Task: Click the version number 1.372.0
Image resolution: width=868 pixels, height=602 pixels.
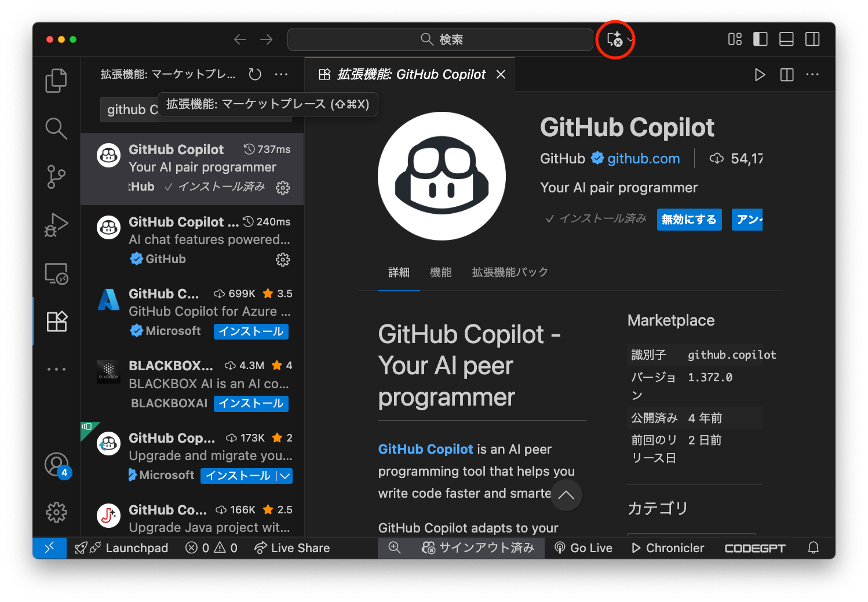Action: pyautogui.click(x=710, y=377)
